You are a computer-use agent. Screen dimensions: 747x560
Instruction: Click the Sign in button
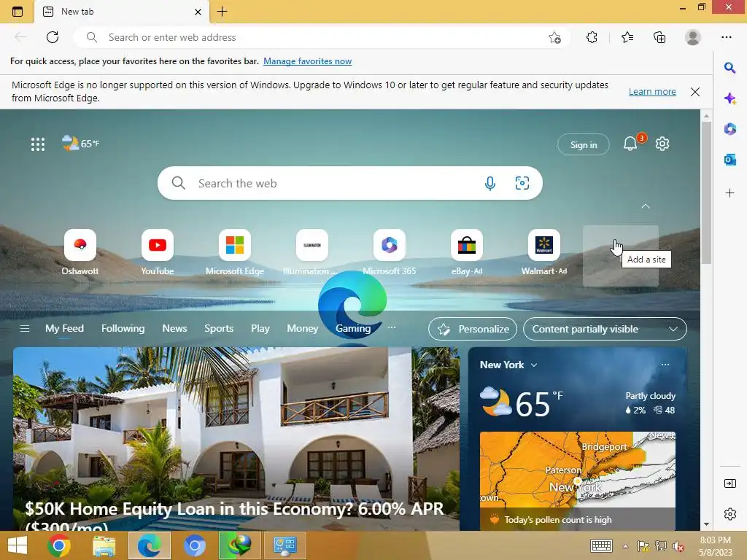tap(584, 145)
